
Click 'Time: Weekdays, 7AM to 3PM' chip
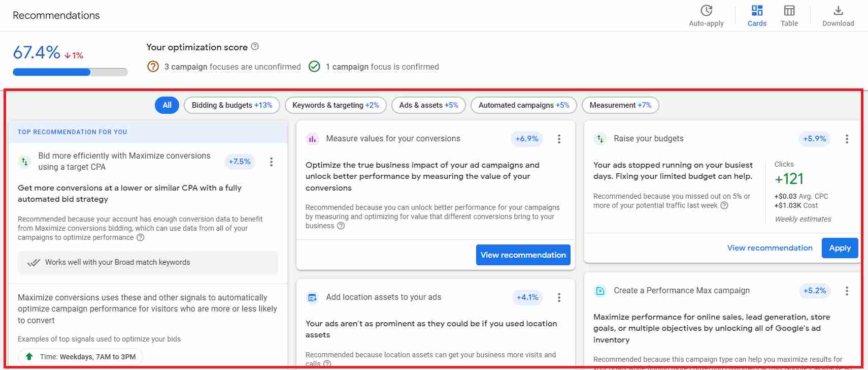81,357
